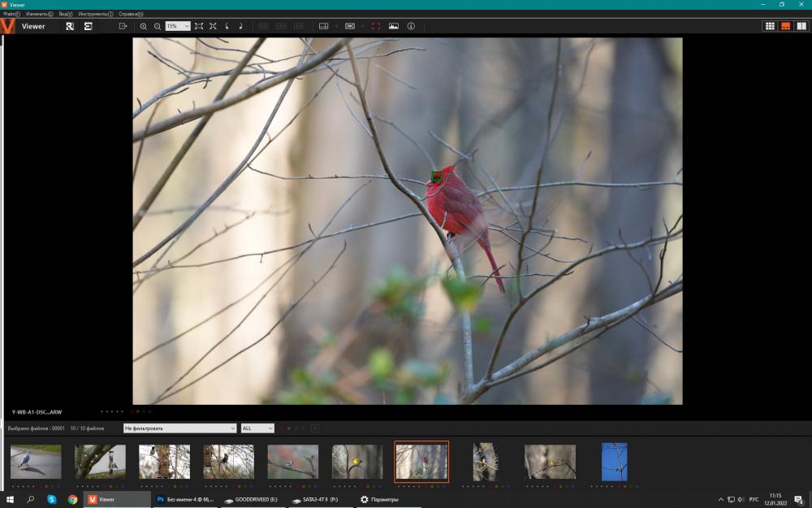Viewport: 812px width, 508px height.
Task: Expand the 'Не фильтровать' filter dropdown
Action: 179,428
